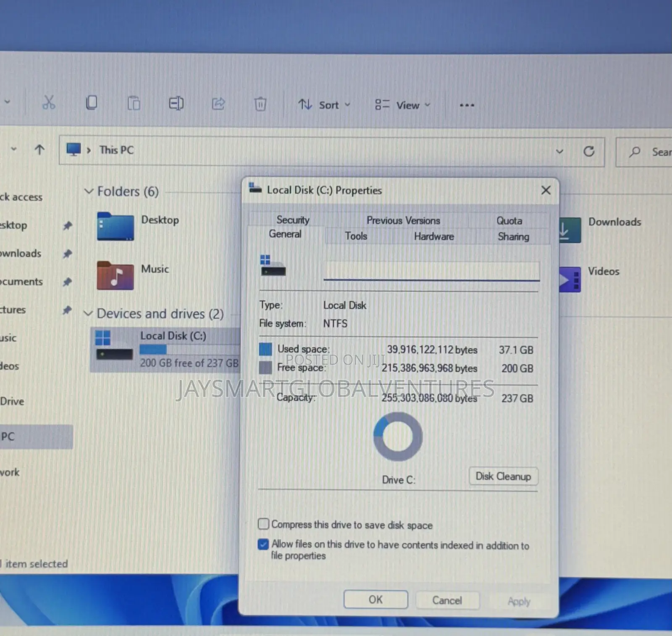This screenshot has width=672, height=636.
Task: Click the Share icon in toolbar
Action: point(218,104)
